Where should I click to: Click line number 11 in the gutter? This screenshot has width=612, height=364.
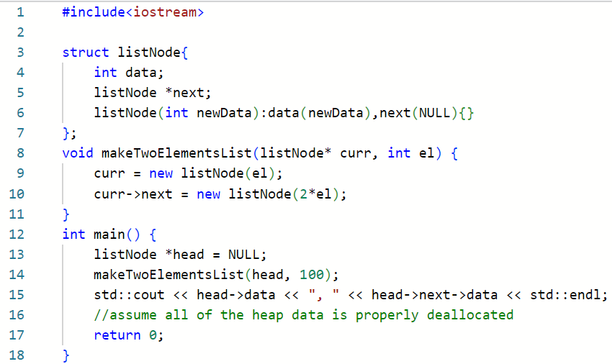(19, 214)
